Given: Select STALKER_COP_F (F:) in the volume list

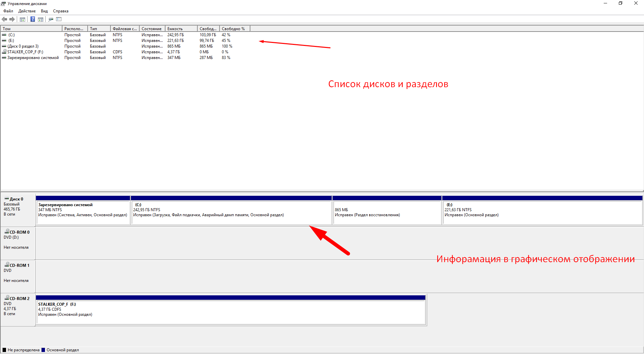Looking at the screenshot, I should 25,52.
